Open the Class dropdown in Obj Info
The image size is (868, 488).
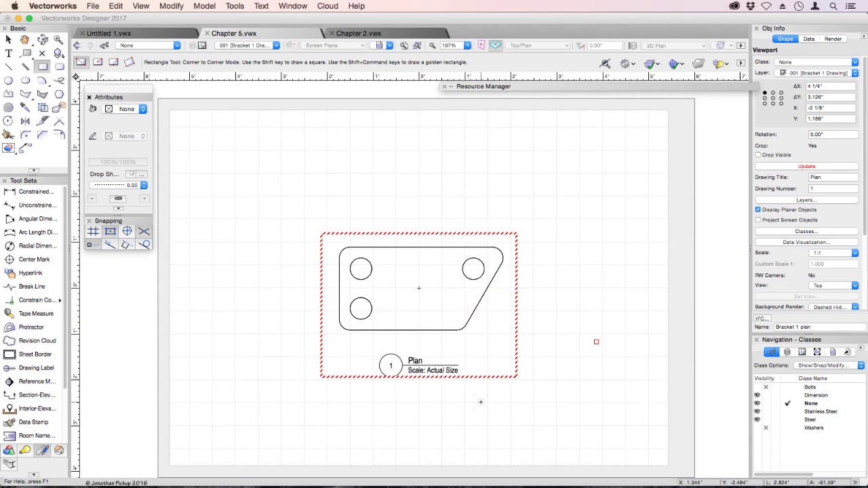coord(817,62)
